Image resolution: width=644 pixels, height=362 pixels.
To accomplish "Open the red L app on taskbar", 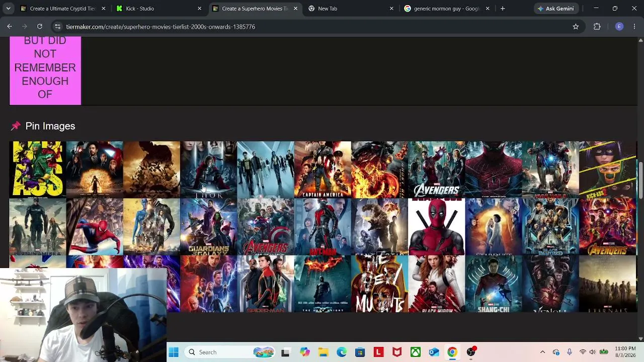I will [378, 352].
